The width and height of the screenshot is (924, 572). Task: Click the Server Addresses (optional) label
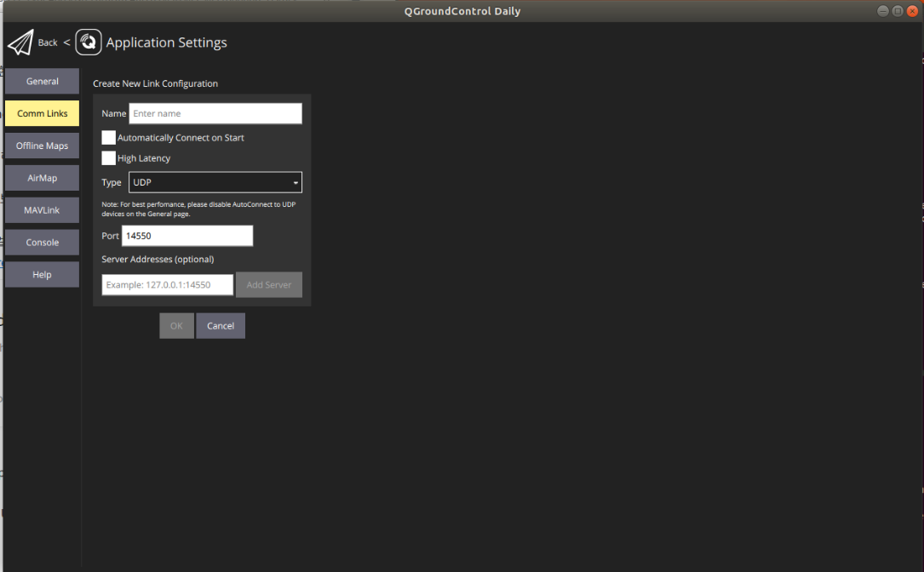158,260
